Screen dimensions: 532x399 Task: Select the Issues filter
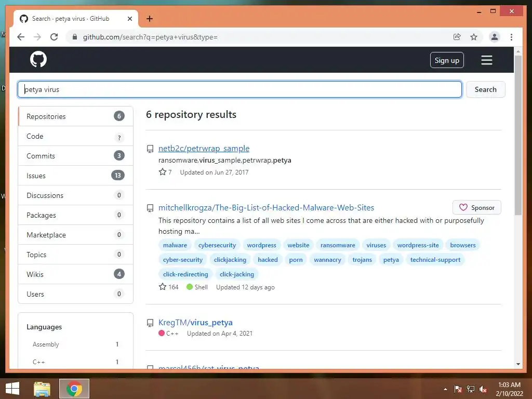coord(75,176)
